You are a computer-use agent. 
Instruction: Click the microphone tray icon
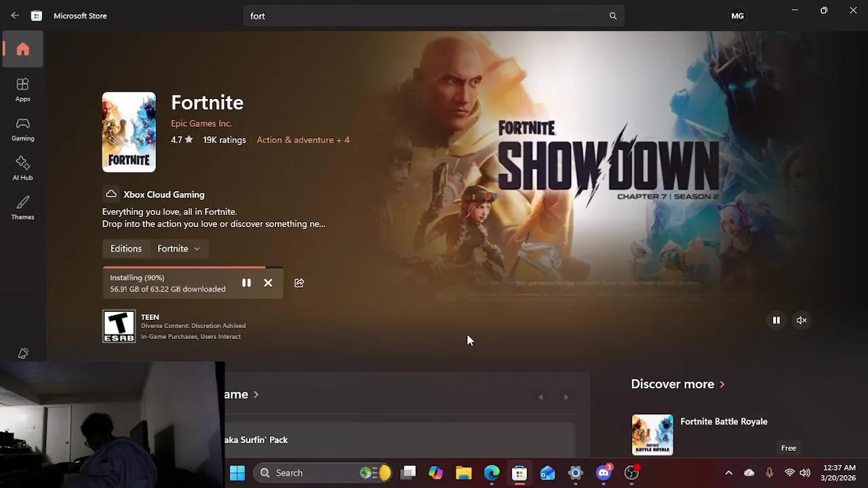769,473
